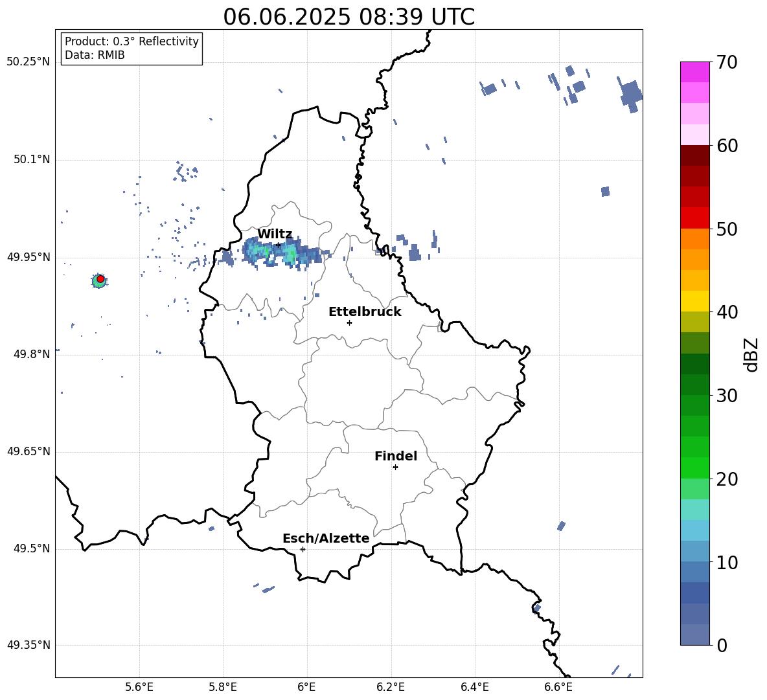Image resolution: width=767 pixels, height=700 pixels.
Task: Click the green rain echo near Wiltz
Action: [291, 253]
